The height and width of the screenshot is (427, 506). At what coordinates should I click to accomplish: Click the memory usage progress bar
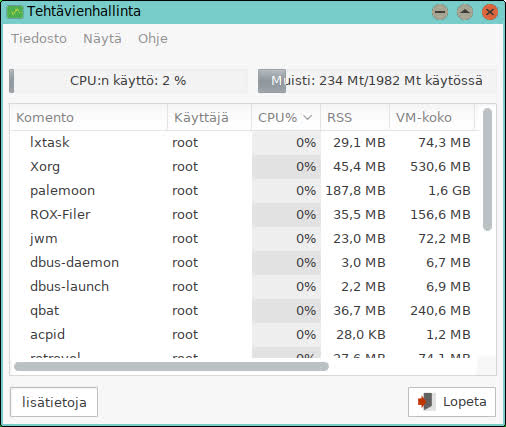377,81
